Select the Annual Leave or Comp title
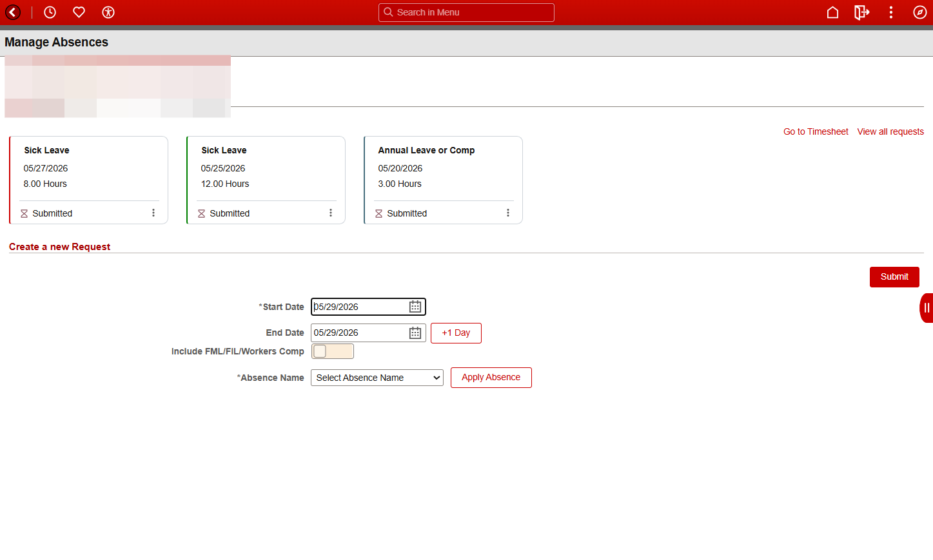 coord(426,150)
